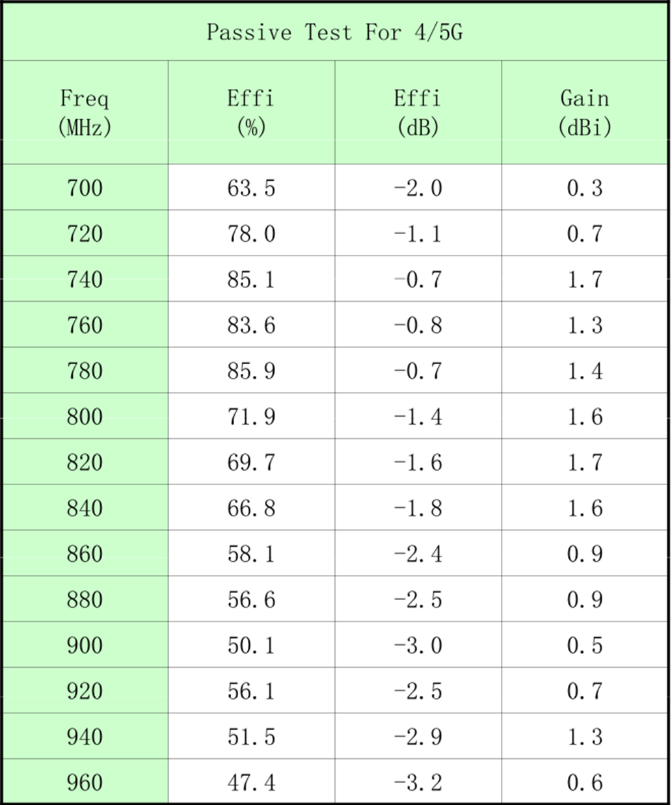Viewport: 672px width, 805px height.
Task: Click the 78.0 efficiency cell
Action: click(x=251, y=233)
